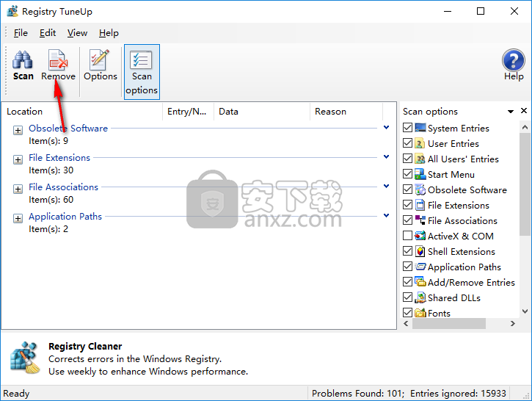Click the Shared DLLs icon
Image resolution: width=532 pixels, height=401 pixels.
(420, 297)
